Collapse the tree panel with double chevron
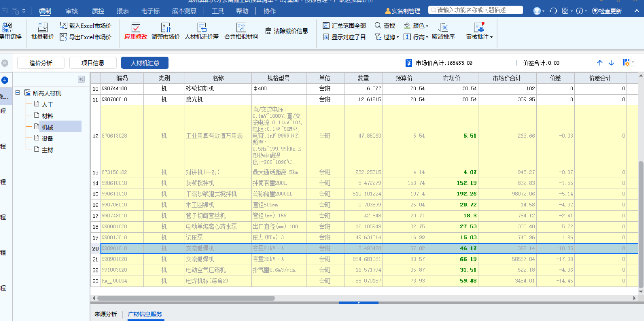The image size is (644, 321). (81, 79)
